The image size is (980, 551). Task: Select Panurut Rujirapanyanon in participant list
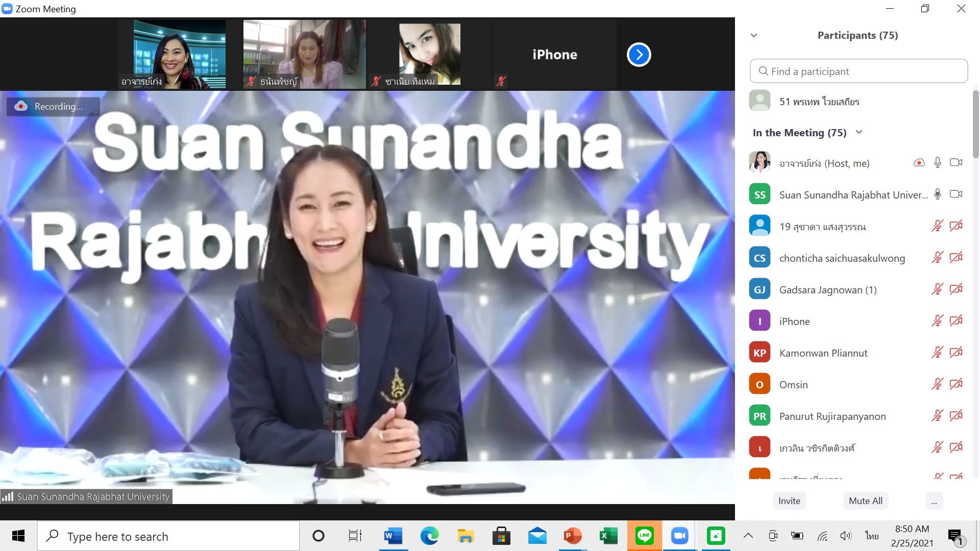(832, 416)
